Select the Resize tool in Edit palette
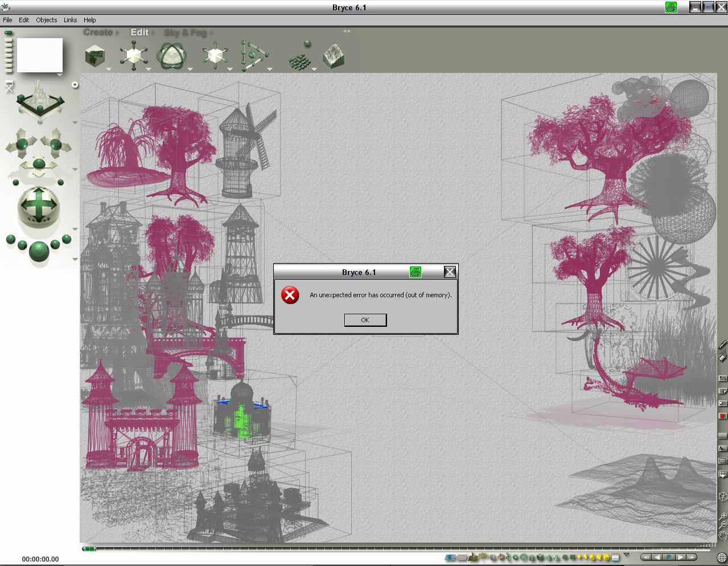728x566 pixels. pos(134,55)
